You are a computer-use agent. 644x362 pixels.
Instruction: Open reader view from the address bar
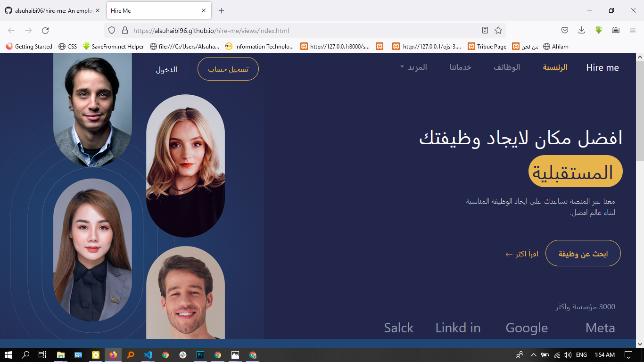click(x=485, y=30)
